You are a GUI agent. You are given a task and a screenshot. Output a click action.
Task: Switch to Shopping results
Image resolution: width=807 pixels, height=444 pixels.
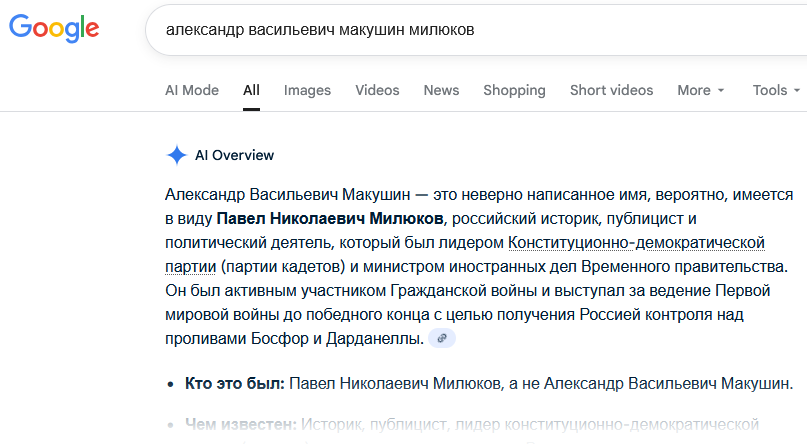514,90
